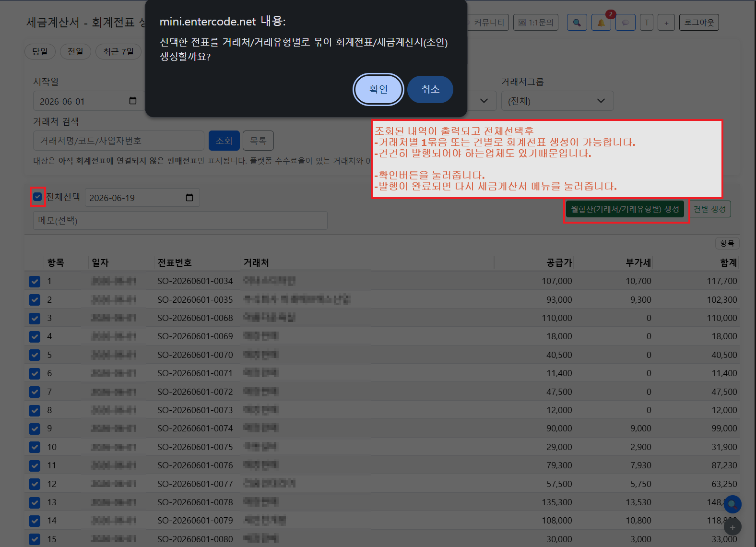Confirm the dialog with 확인 button
The height and width of the screenshot is (547, 756).
pyautogui.click(x=378, y=89)
